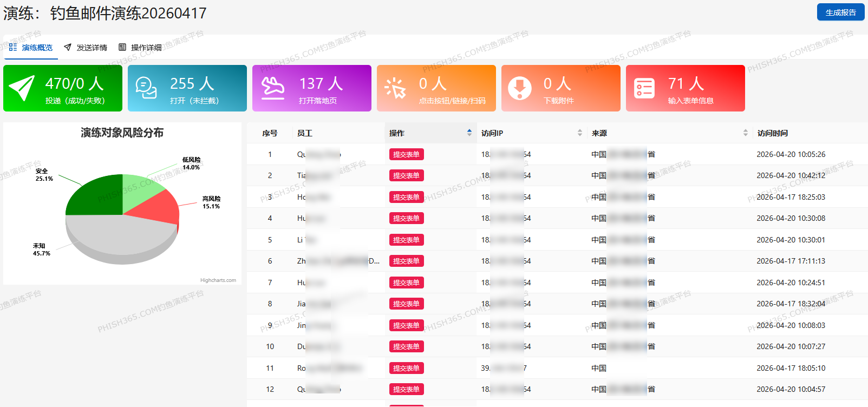Click the 生成报告 button

coord(840,12)
